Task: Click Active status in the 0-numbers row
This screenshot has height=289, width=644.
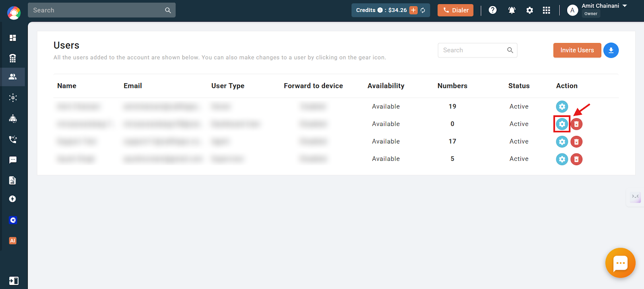Action: [519, 124]
